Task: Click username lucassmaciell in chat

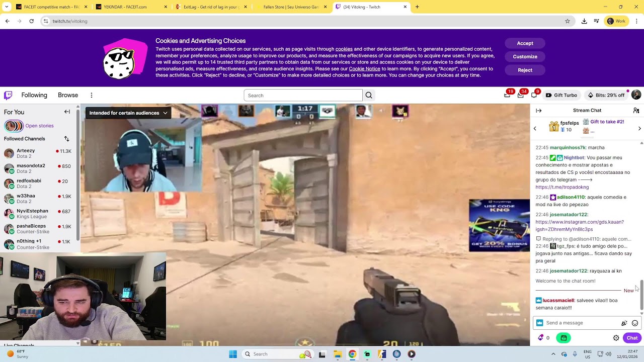Action: pyautogui.click(x=558, y=301)
